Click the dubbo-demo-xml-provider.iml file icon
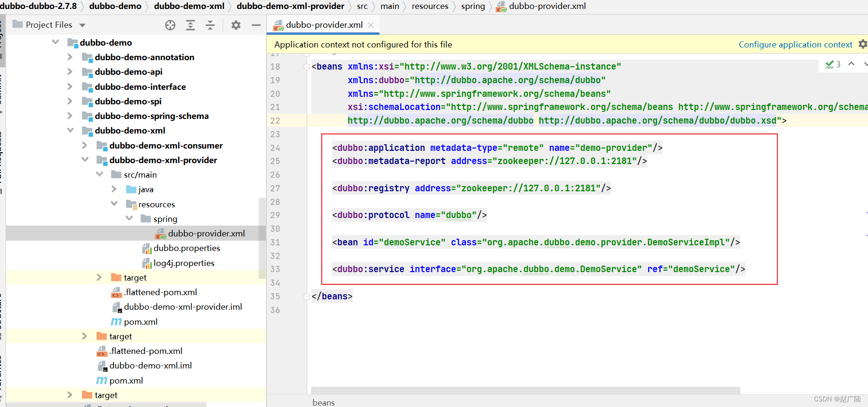Image resolution: width=868 pixels, height=407 pixels. [x=117, y=307]
